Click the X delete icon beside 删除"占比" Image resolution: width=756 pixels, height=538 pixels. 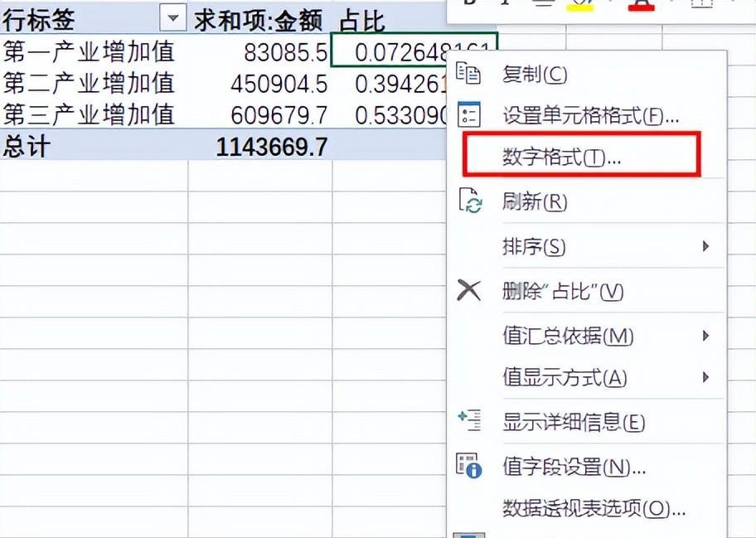pyautogui.click(x=468, y=290)
